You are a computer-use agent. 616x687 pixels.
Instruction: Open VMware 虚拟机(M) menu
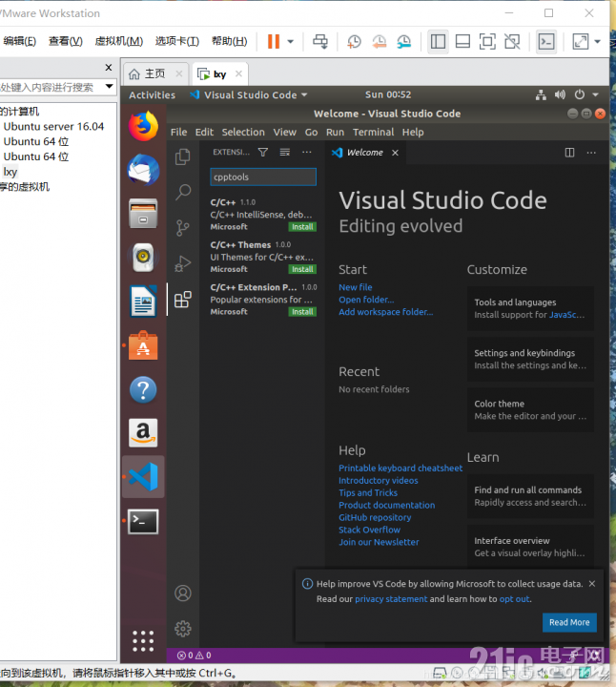click(119, 41)
